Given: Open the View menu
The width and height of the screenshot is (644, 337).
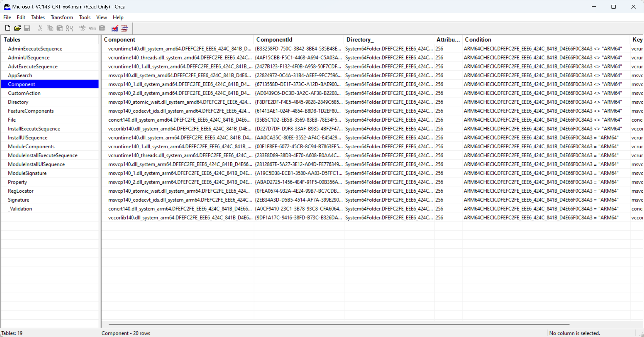Looking at the screenshot, I should [x=102, y=17].
